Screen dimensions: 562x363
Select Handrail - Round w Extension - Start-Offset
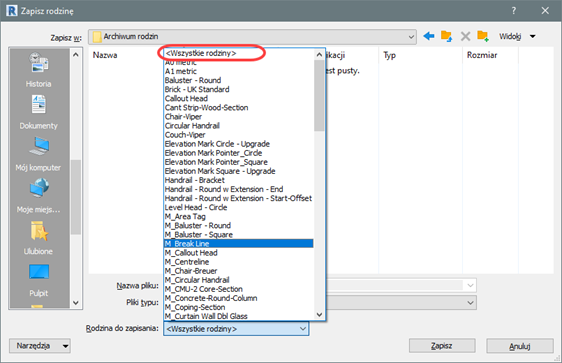[x=238, y=198]
